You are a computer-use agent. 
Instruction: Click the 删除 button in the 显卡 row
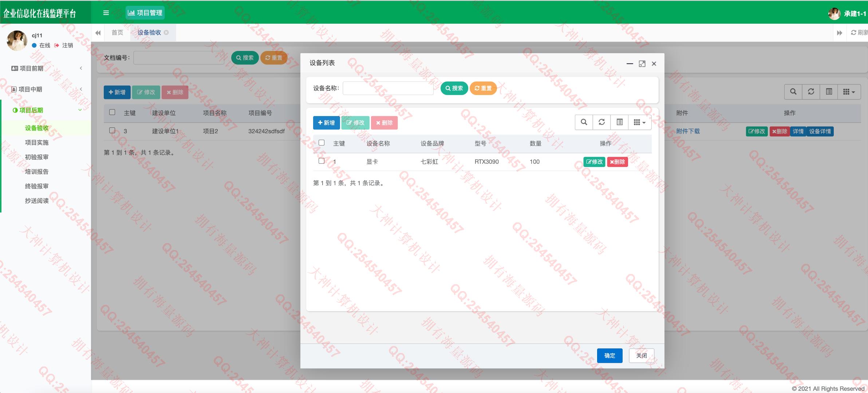[x=618, y=162]
